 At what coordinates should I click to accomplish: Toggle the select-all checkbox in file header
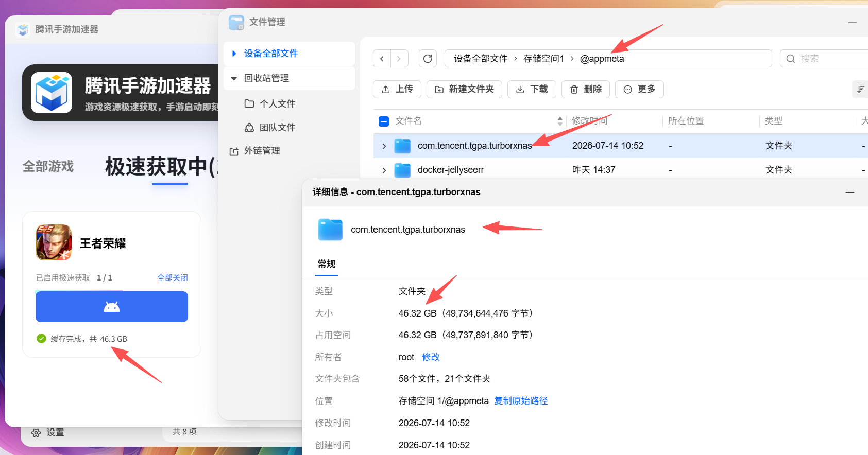pyautogui.click(x=384, y=121)
